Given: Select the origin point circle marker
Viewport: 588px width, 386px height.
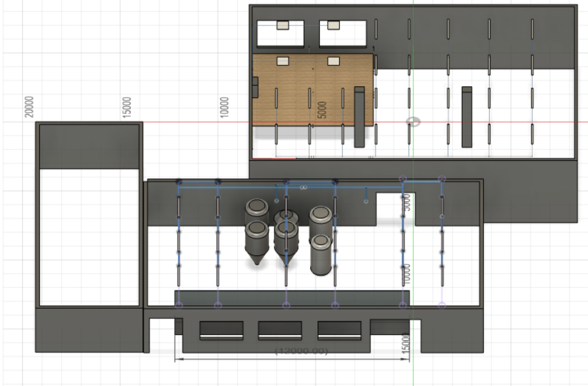Looking at the screenshot, I should pos(413,122).
